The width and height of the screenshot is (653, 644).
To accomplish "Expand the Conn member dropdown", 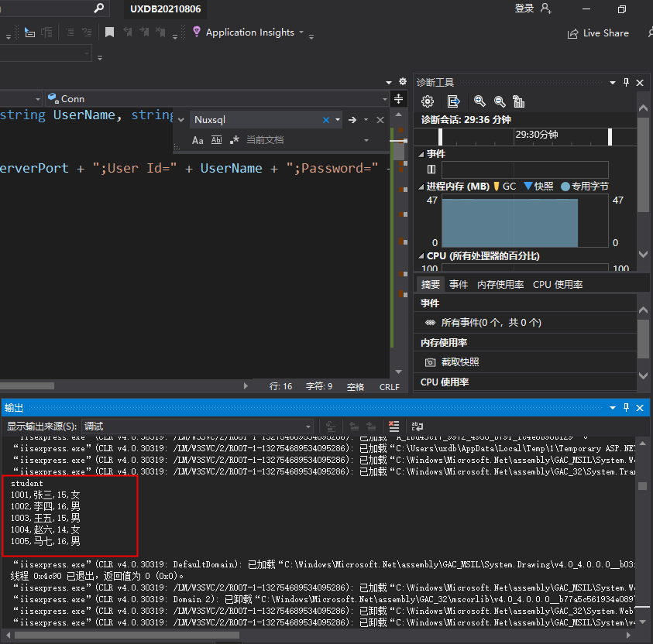I will [385, 99].
